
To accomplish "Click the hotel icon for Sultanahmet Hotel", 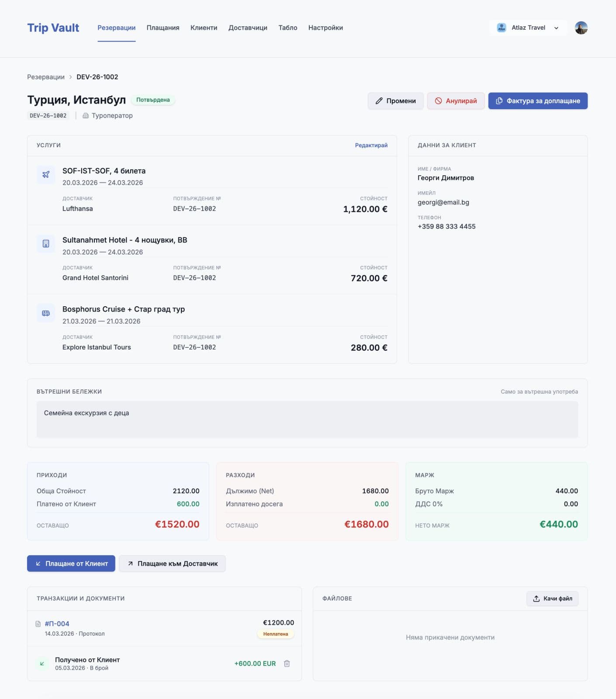I will point(46,244).
